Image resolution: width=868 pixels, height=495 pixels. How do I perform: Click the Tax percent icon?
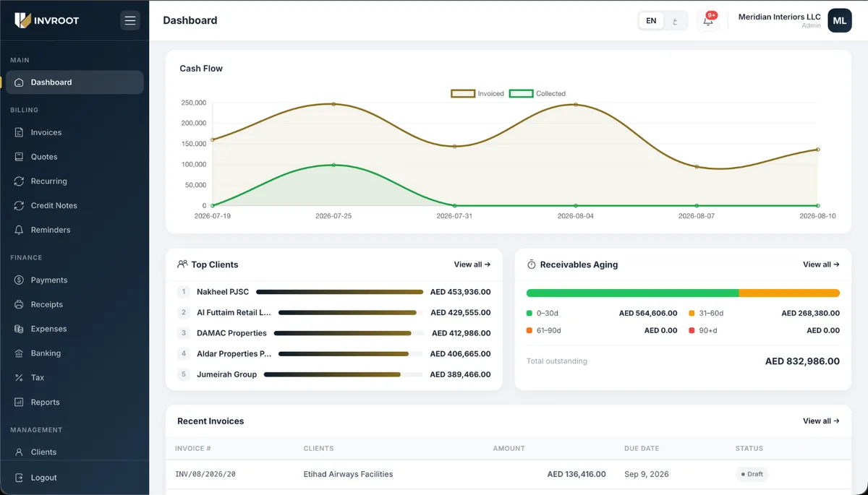tap(19, 377)
